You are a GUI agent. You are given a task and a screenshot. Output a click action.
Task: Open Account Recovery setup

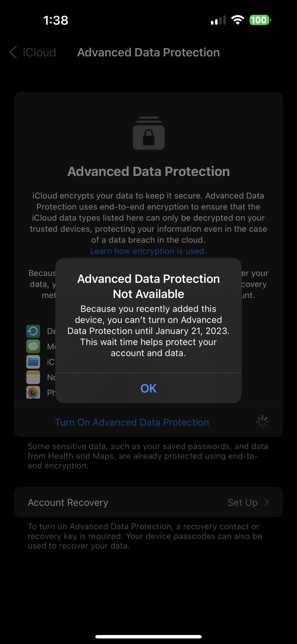[148, 502]
